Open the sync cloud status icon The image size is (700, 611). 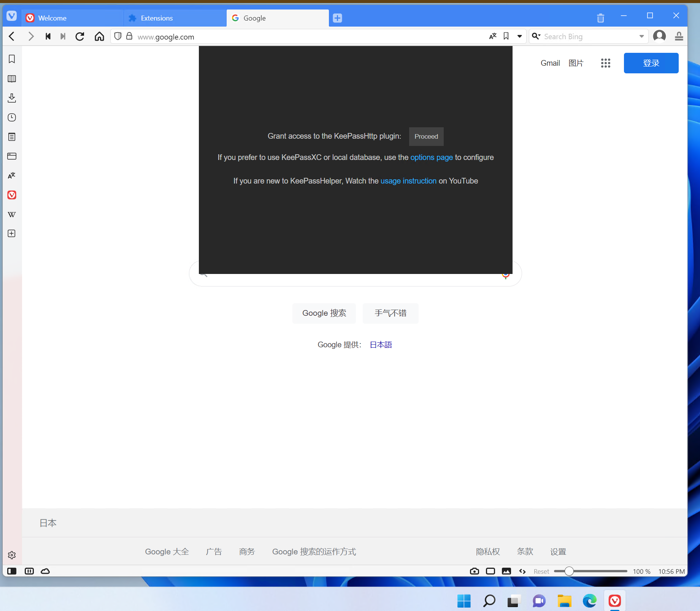pyautogui.click(x=45, y=571)
